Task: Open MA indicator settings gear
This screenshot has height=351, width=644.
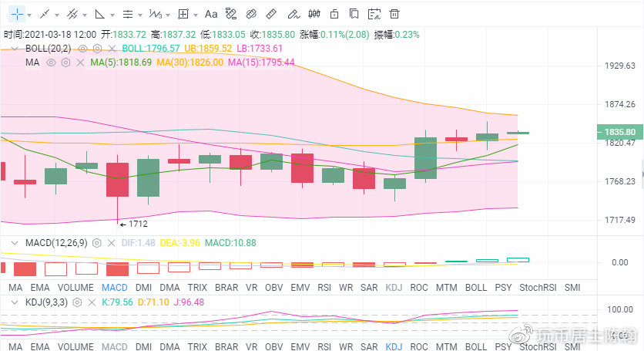Action: 65,62
